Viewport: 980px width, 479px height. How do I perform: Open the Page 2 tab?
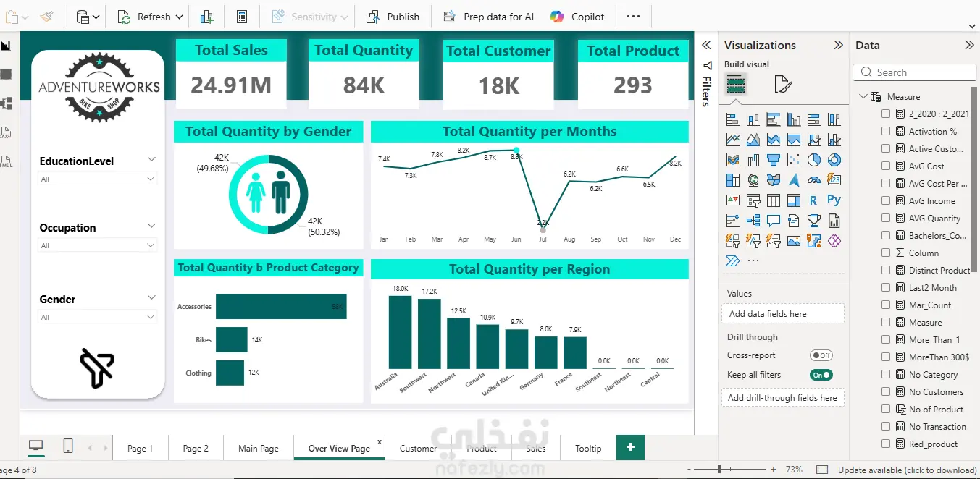[x=196, y=448]
